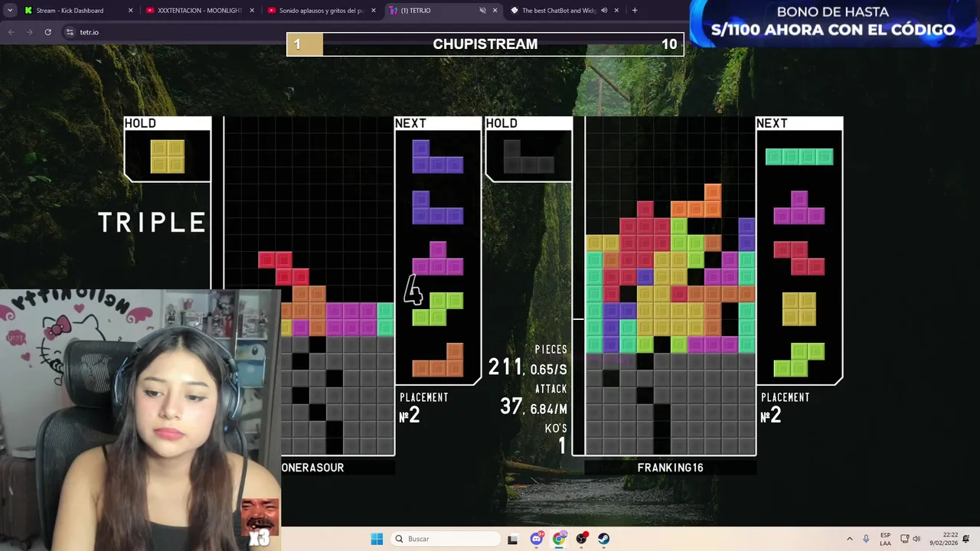Open volume control in system tray
This screenshot has height=551, width=980.
[916, 539]
